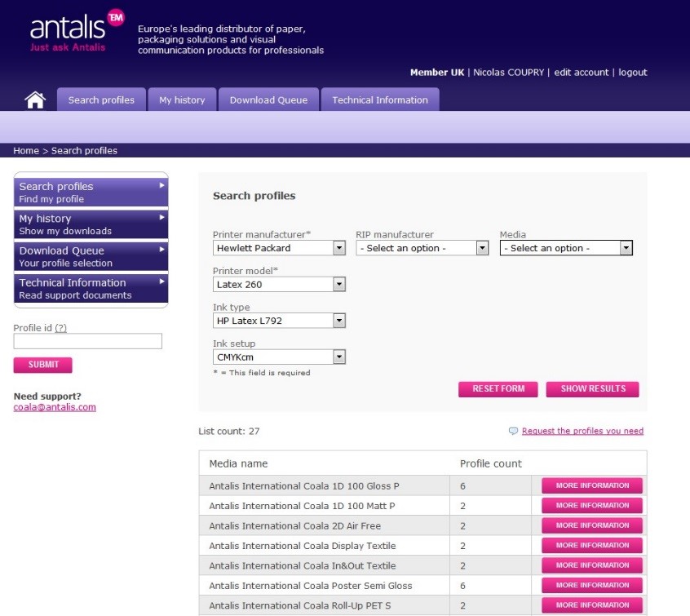690x616 pixels.
Task: Open My history in the sidebar menu
Action: tap(91, 224)
